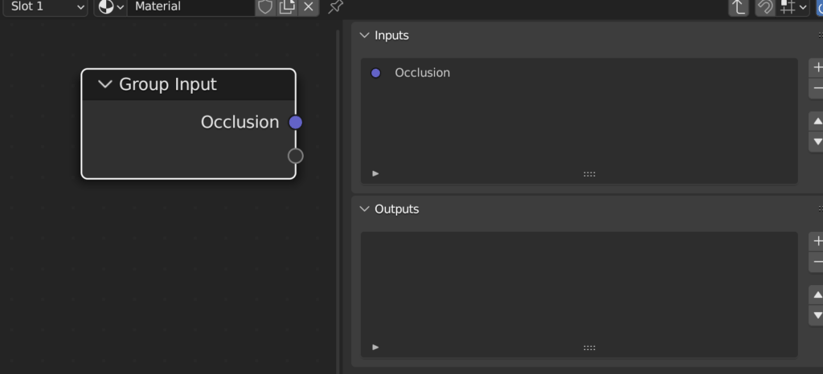Toggle fake user shield icon for Material
The image size is (823, 374).
click(266, 7)
